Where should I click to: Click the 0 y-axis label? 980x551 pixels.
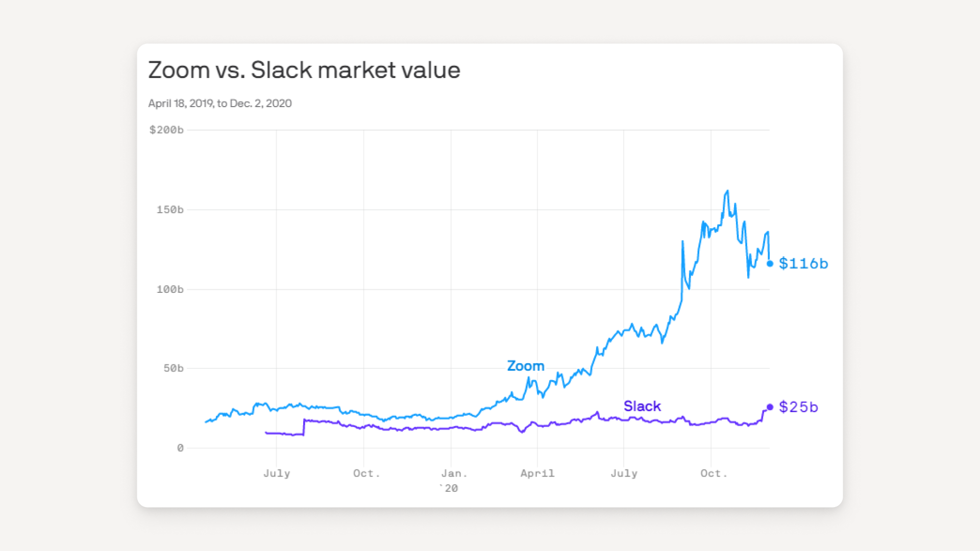(180, 448)
